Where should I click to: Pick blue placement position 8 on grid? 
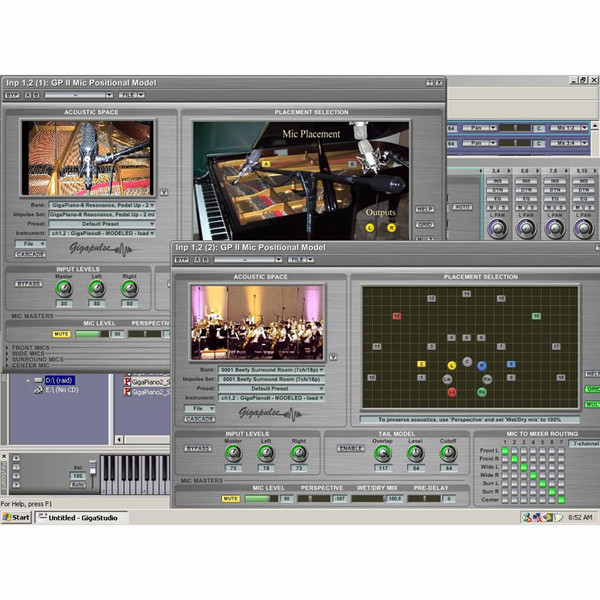(511, 364)
